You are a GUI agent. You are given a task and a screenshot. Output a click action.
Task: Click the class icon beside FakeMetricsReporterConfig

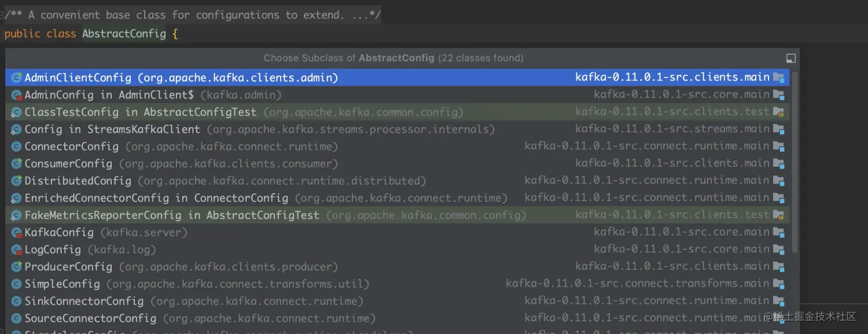coord(17,215)
